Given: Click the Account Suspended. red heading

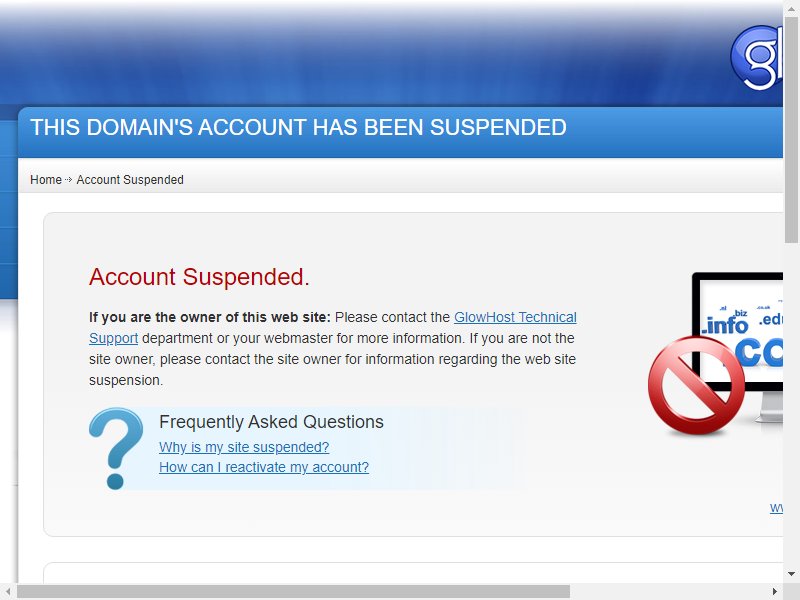Looking at the screenshot, I should pyautogui.click(x=199, y=277).
